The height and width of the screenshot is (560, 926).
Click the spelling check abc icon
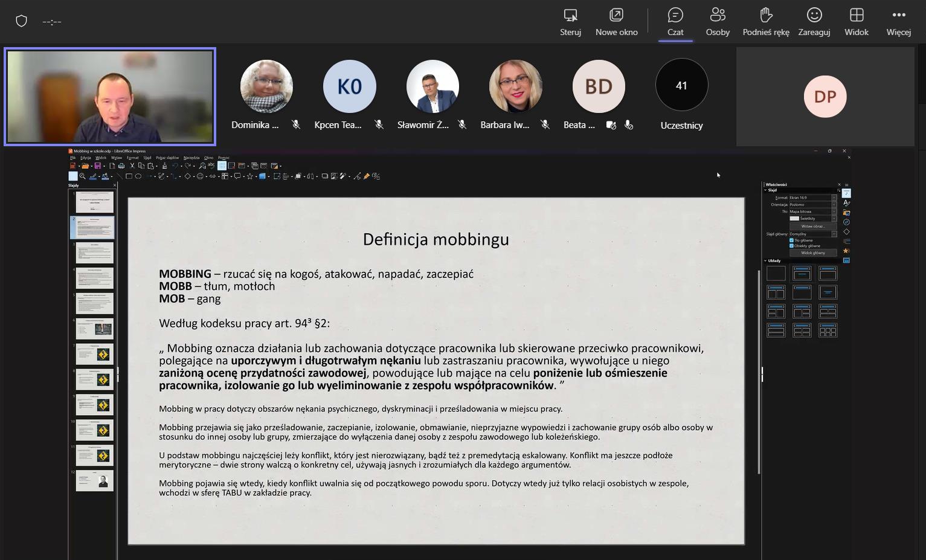(x=211, y=165)
